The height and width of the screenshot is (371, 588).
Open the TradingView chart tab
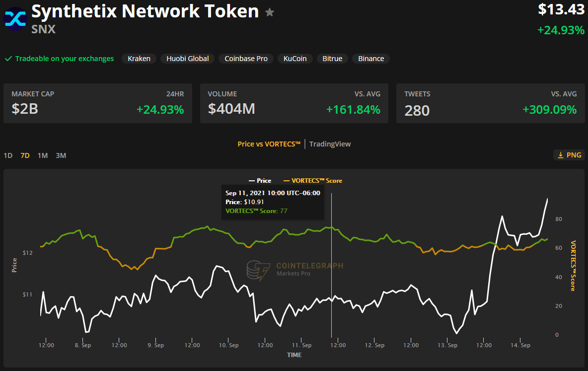[330, 144]
